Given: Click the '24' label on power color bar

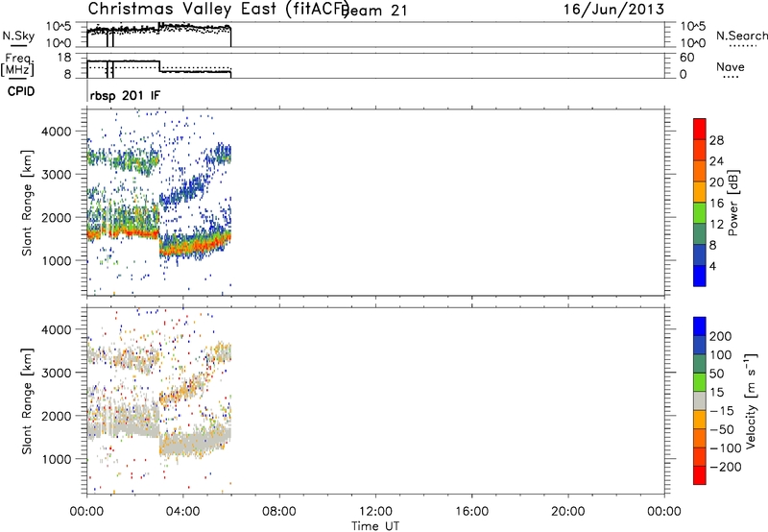Looking at the screenshot, I should pos(716,161).
